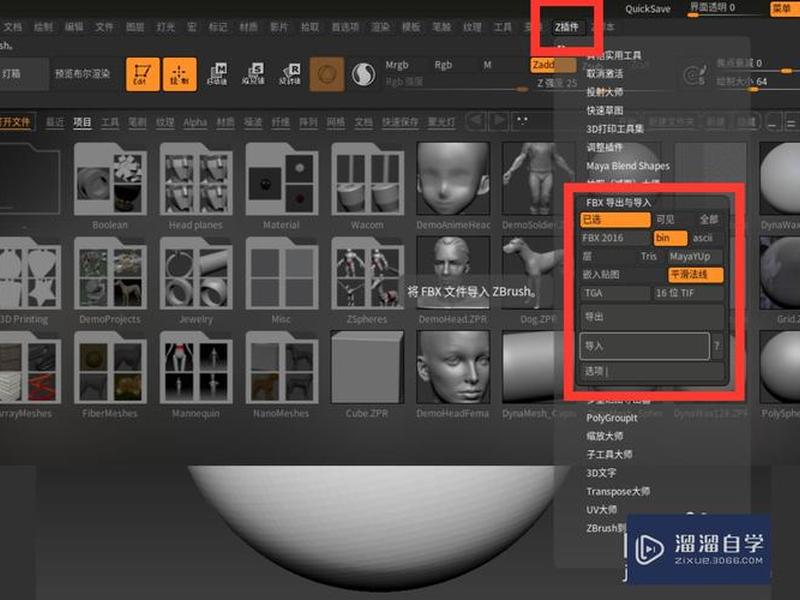Click the 16 位 TIF button
The image size is (800, 600).
click(x=688, y=293)
